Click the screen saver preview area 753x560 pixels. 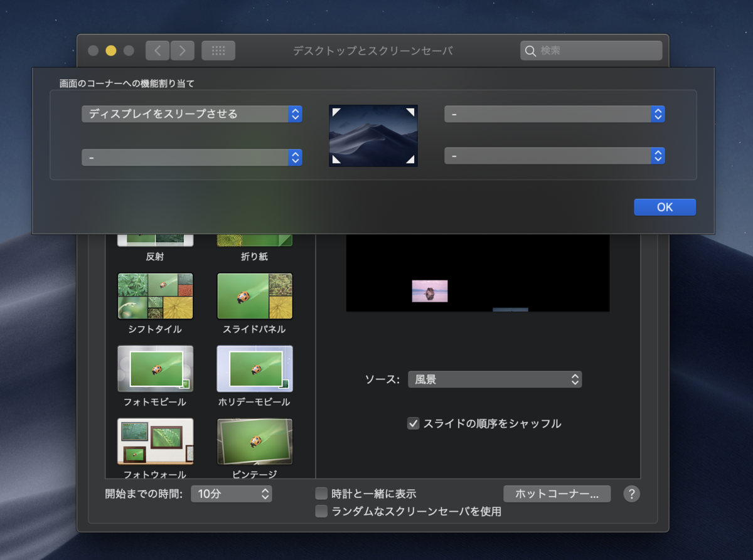(478, 273)
